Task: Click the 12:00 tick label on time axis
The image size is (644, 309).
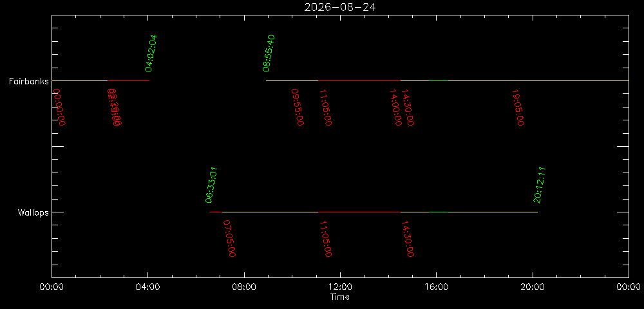Action: click(340, 287)
